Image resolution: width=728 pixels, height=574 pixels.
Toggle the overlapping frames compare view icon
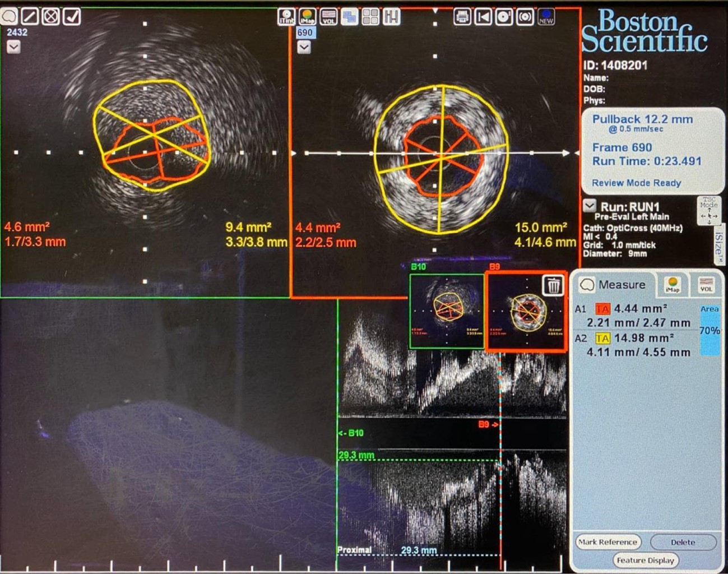350,17
